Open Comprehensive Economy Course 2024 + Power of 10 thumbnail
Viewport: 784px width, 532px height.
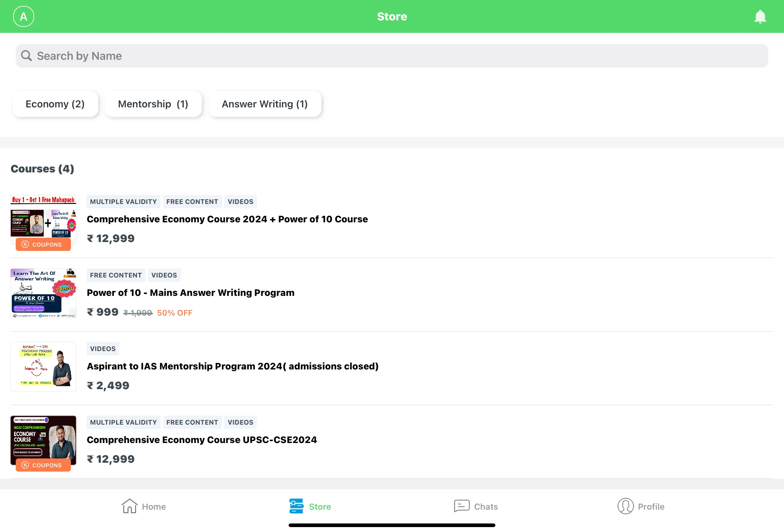coord(43,219)
